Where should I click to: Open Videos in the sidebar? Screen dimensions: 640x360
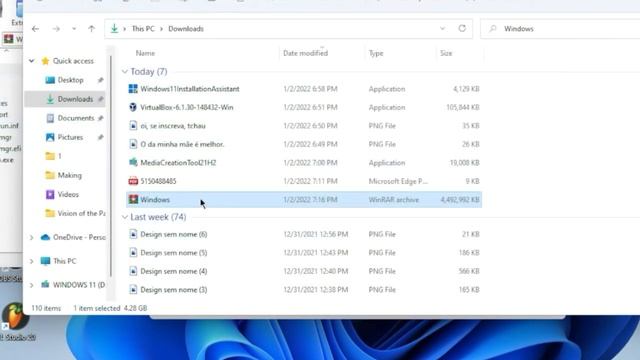(x=68, y=194)
